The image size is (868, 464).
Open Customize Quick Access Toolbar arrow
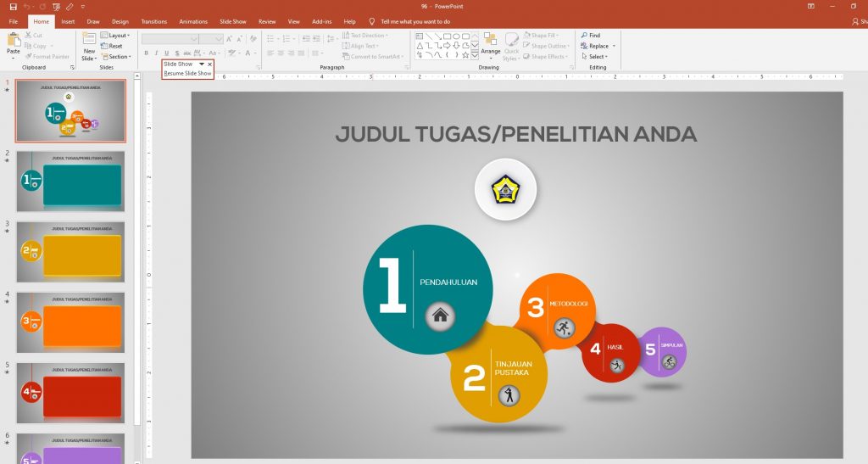83,7
